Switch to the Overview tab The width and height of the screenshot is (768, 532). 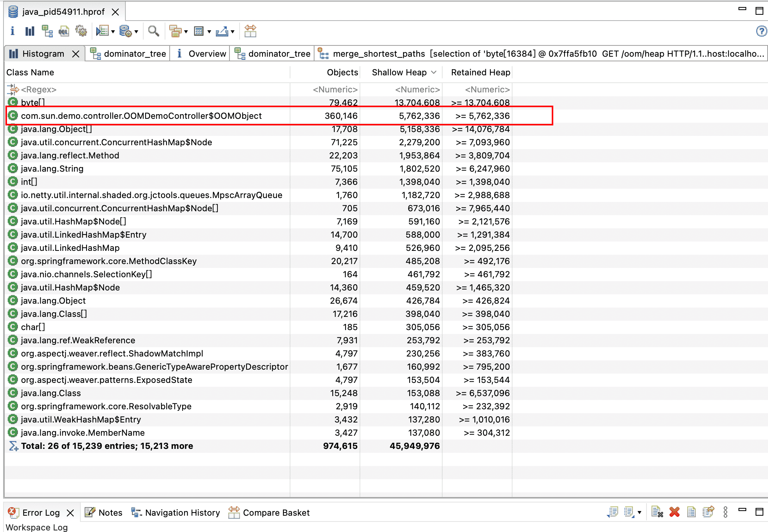pyautogui.click(x=202, y=54)
